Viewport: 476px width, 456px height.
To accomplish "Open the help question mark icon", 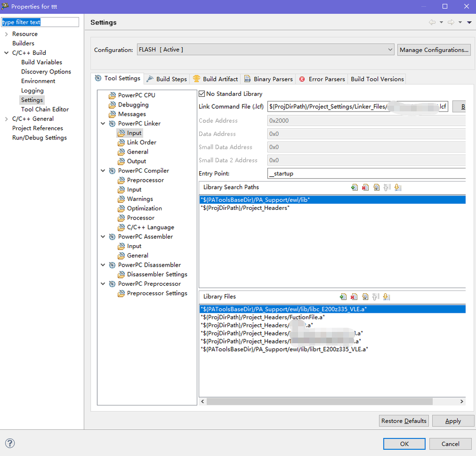I will [x=10, y=443].
